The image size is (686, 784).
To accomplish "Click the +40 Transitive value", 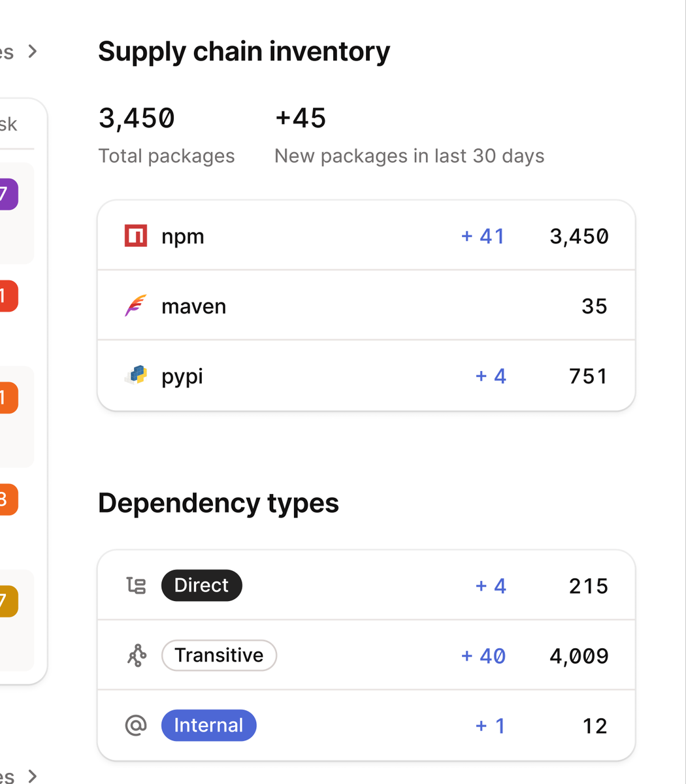I will coord(483,655).
